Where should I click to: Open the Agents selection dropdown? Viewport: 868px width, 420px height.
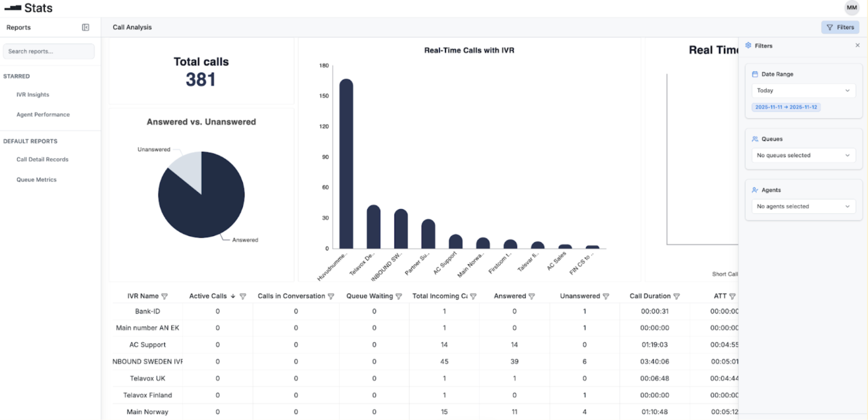[x=803, y=207]
